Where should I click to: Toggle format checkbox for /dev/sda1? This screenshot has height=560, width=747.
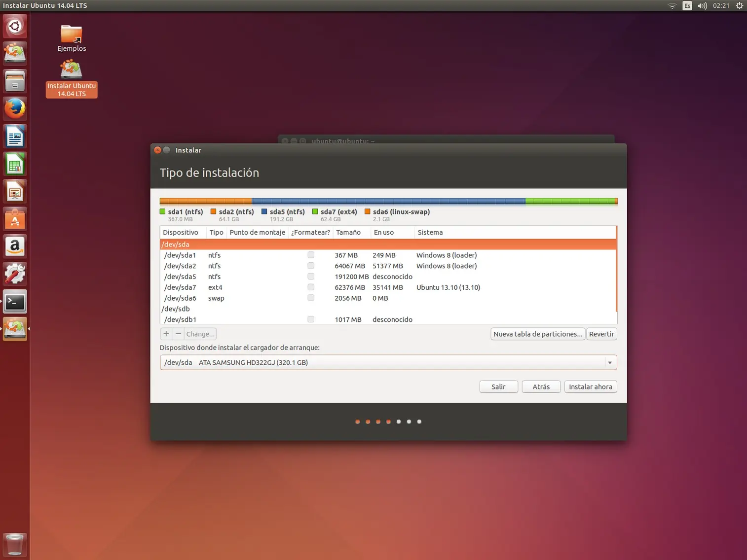coord(311,255)
